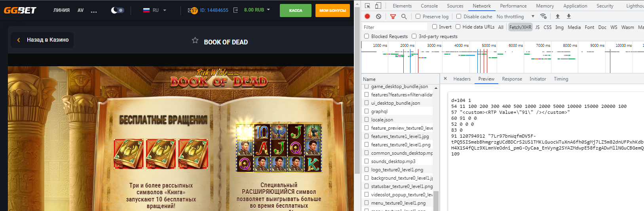Enable 3rd-party requests checkbox
The image size is (644, 211).
click(x=414, y=36)
